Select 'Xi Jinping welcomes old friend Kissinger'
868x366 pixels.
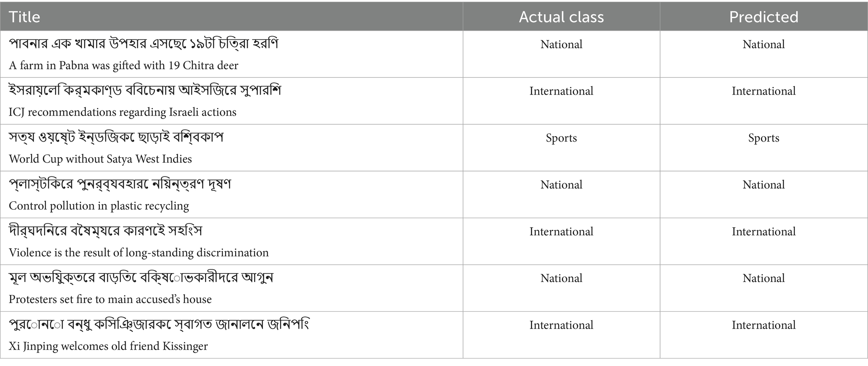coord(108,346)
